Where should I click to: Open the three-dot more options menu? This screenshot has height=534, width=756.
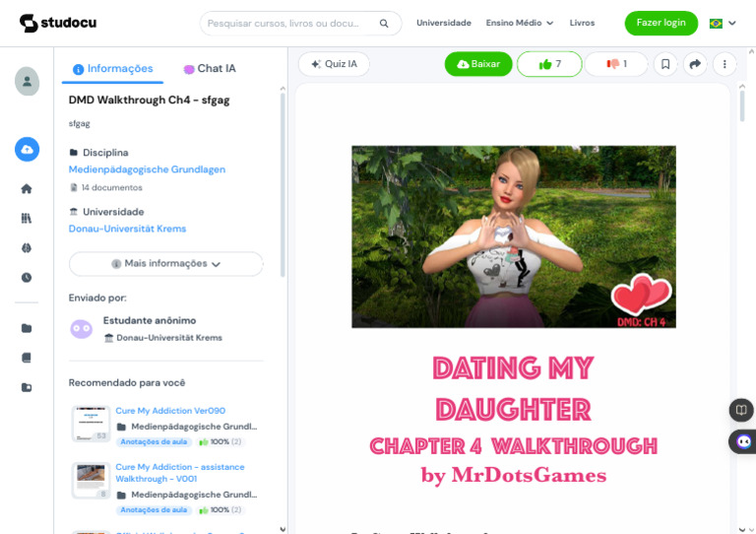click(724, 64)
